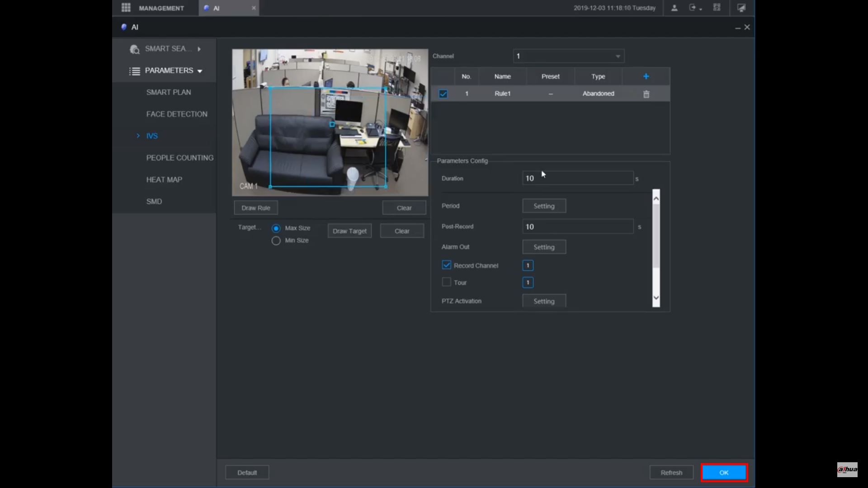Disable the Record Channel checkbox

point(446,265)
